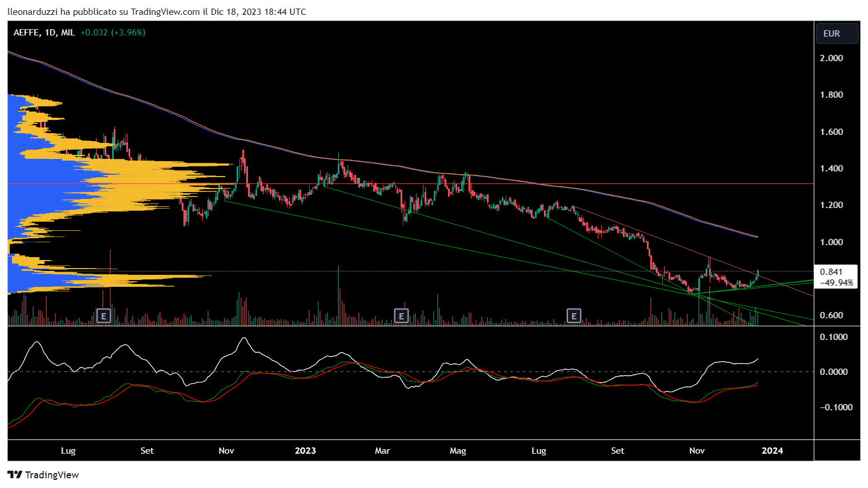The image size is (868, 488).
Task: Click the E earnings marker near Mar
Action: (402, 315)
